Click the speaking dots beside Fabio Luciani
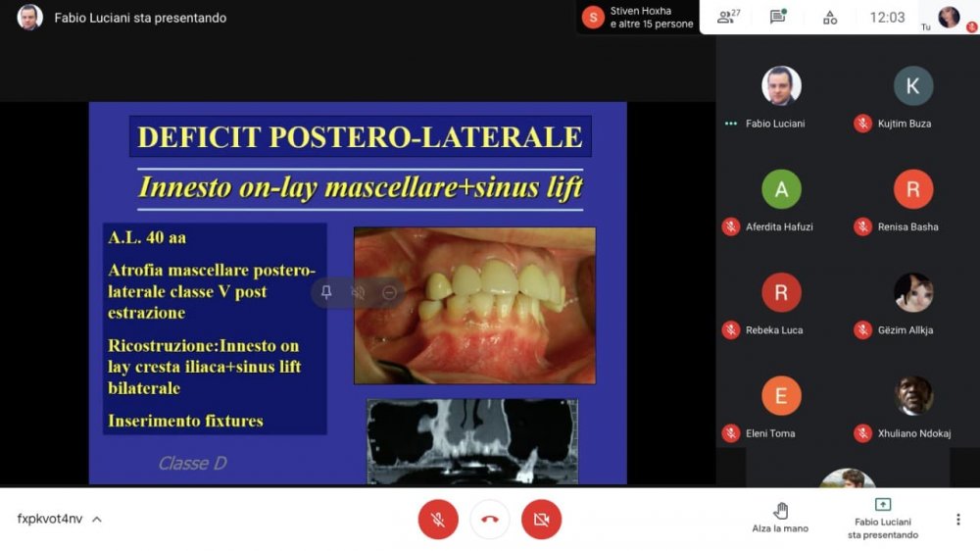The image size is (980, 551). point(731,124)
